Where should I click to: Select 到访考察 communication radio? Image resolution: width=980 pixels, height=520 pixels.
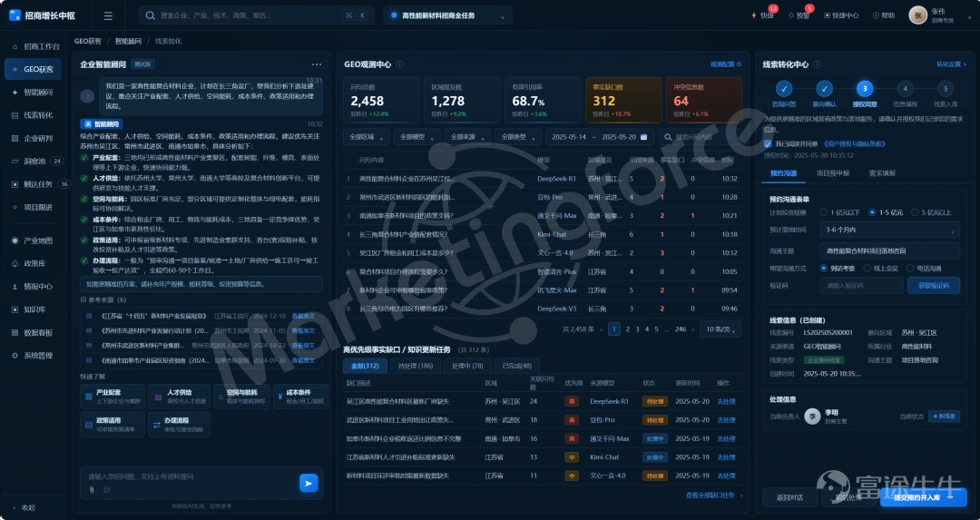tap(824, 268)
